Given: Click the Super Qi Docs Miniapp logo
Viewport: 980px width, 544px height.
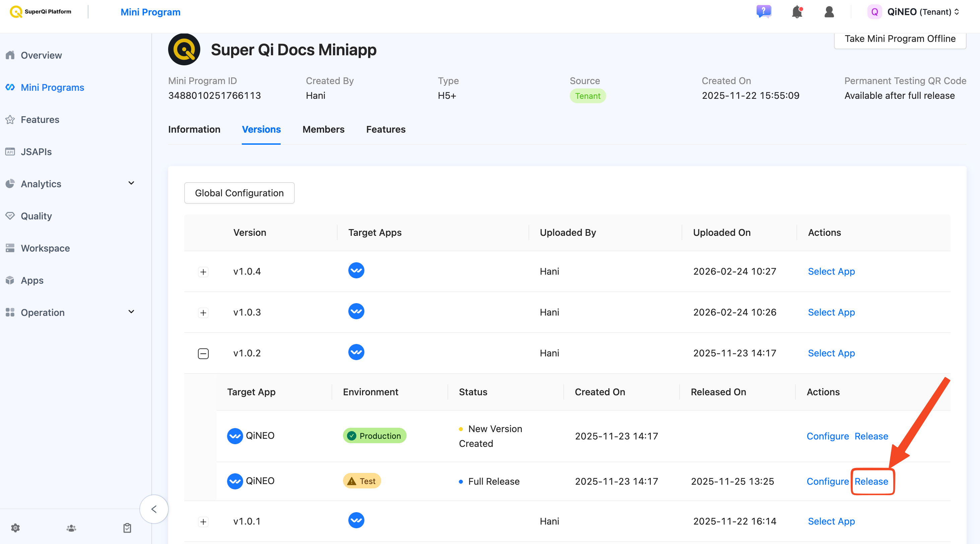Looking at the screenshot, I should 184,50.
